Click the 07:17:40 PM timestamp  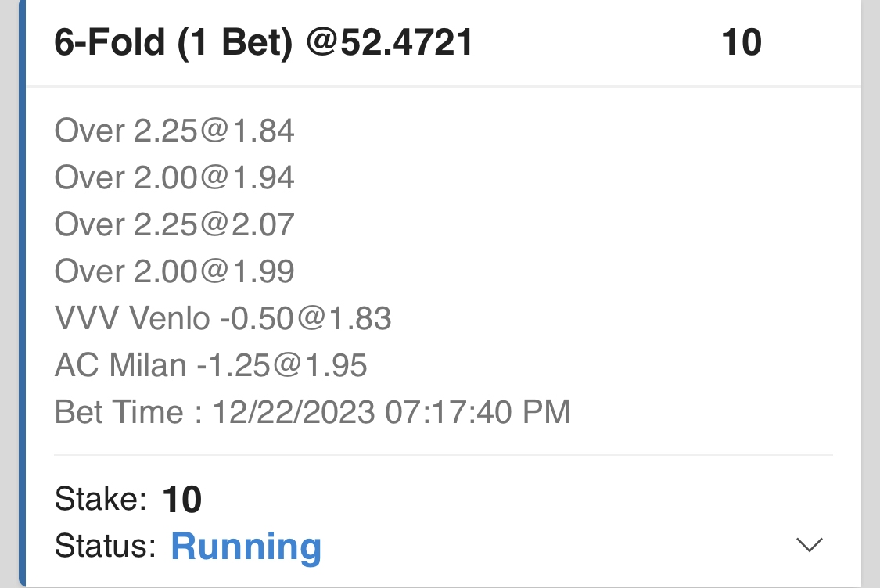(x=477, y=412)
